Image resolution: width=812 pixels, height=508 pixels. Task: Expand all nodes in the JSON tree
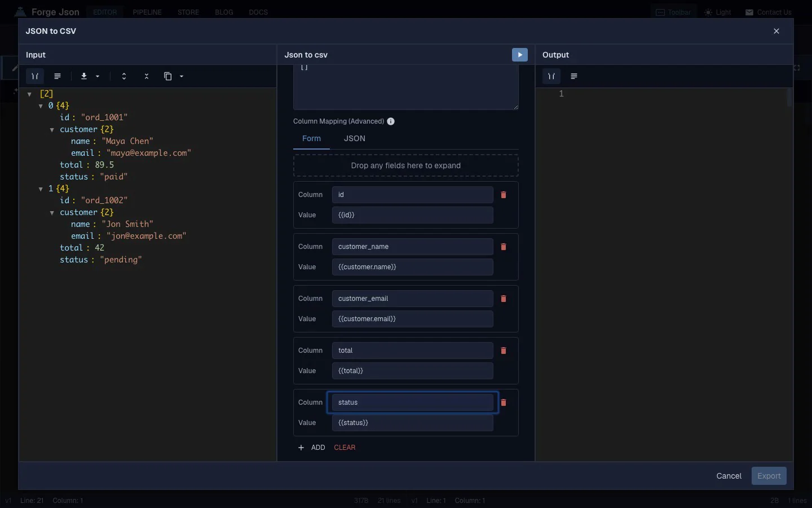click(123, 76)
